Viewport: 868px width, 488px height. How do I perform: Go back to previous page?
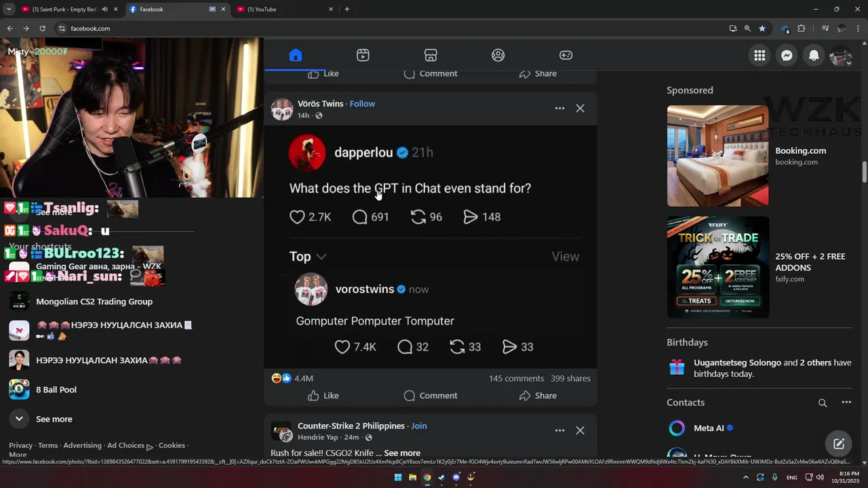9,28
